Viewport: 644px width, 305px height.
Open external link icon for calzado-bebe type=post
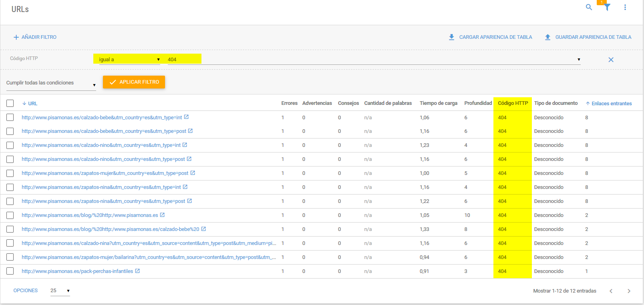[x=190, y=131]
